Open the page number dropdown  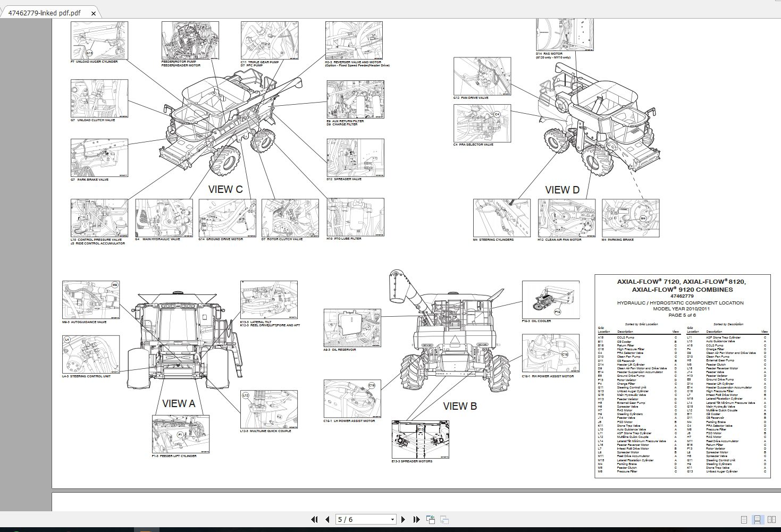[392, 519]
